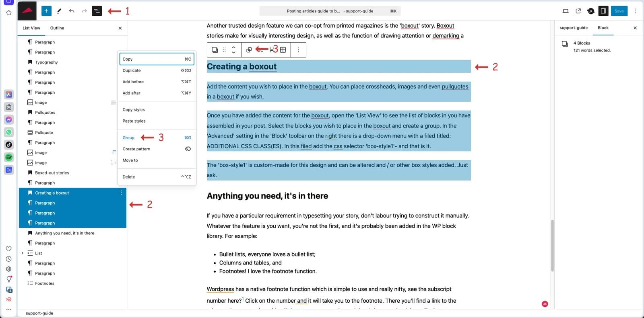Click the round dark plugin icon beside Save
The height and width of the screenshot is (318, 644).
591,11
